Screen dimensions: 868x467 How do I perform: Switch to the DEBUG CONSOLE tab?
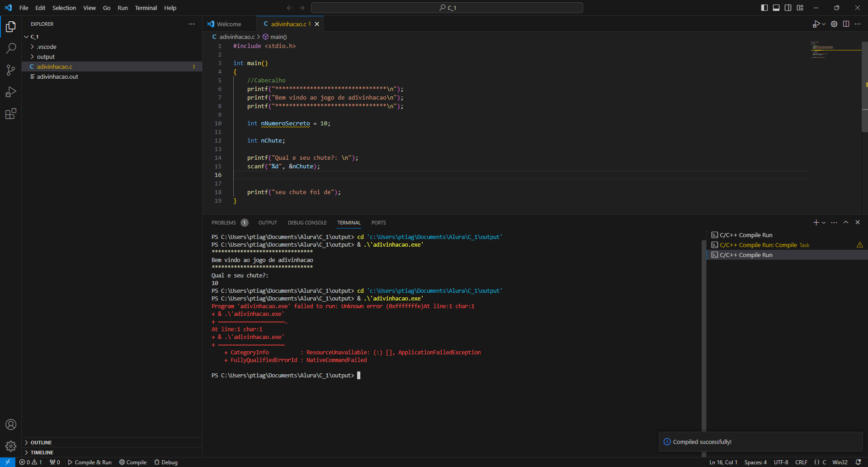[x=307, y=223]
